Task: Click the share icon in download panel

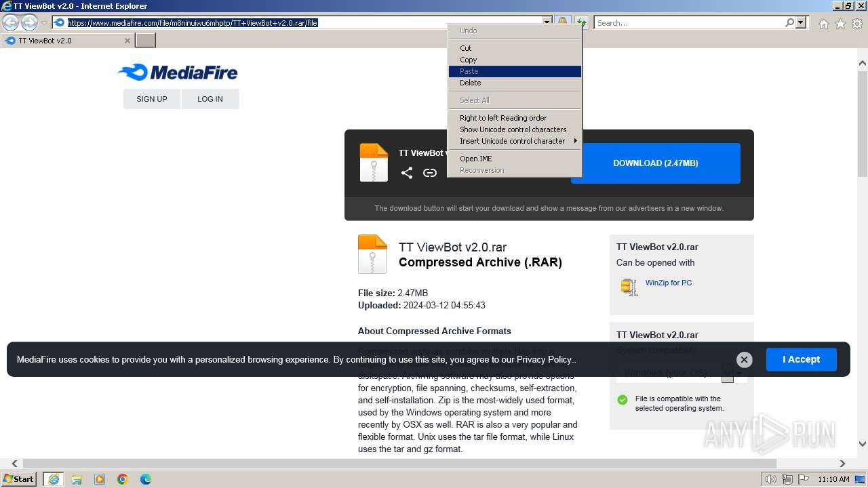Action: pyautogui.click(x=407, y=173)
